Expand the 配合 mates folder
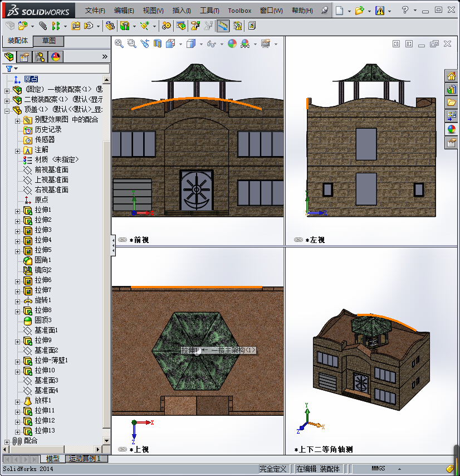Viewport: 460px width, 476px height. pyautogui.click(x=7, y=442)
